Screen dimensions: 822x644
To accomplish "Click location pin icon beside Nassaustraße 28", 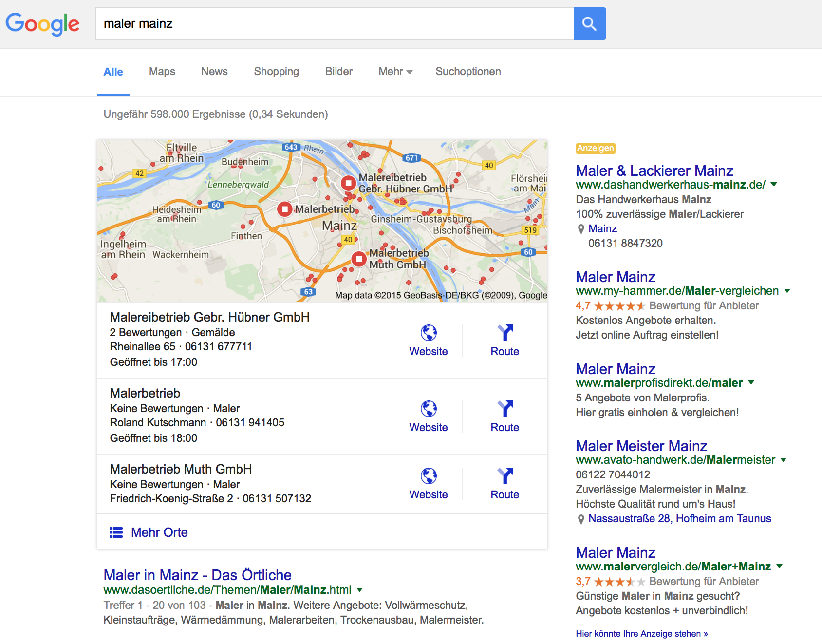I will [x=581, y=519].
